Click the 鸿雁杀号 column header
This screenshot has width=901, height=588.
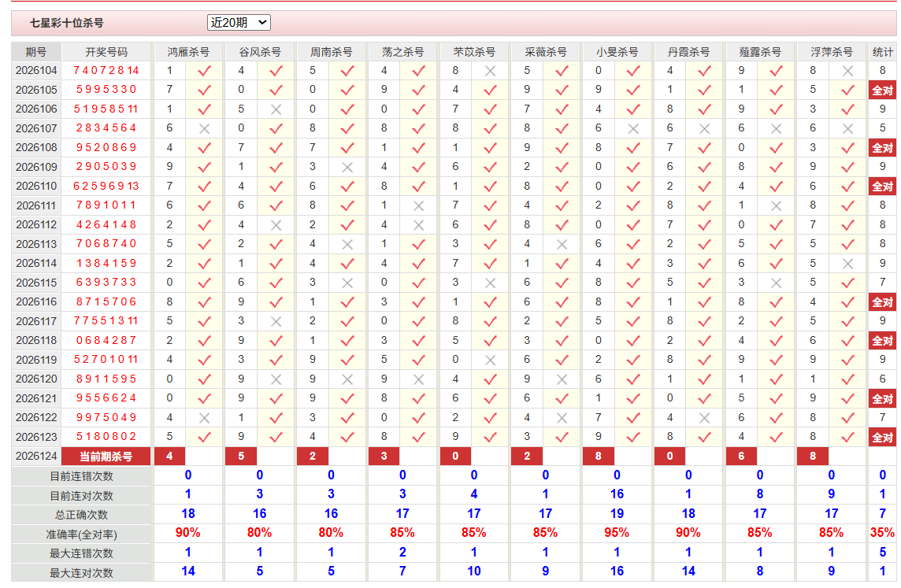point(188,52)
